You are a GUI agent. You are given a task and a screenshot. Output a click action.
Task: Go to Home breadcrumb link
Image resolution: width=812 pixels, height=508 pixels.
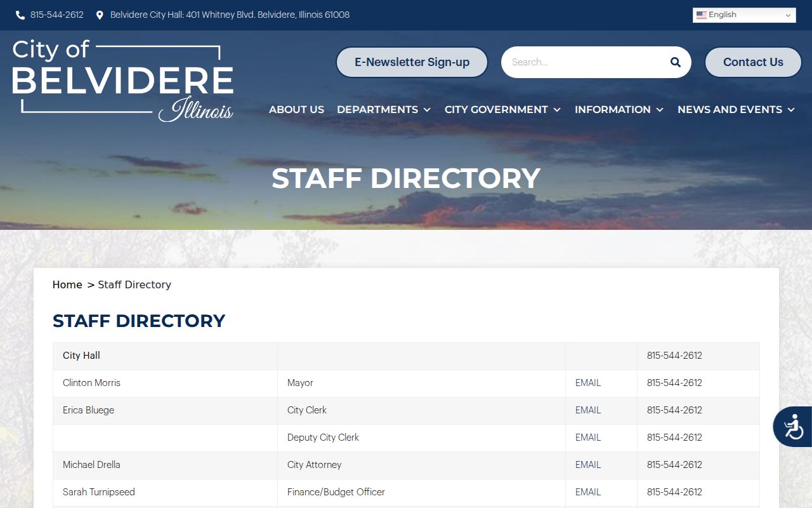pyautogui.click(x=67, y=284)
